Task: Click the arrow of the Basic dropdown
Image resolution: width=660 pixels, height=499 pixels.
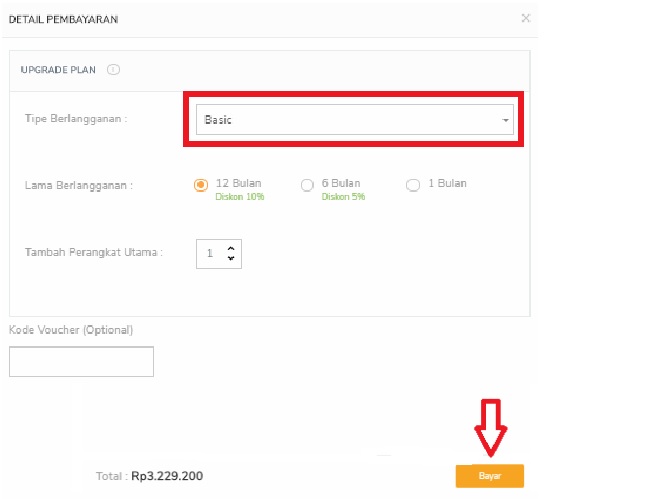Action: click(505, 120)
